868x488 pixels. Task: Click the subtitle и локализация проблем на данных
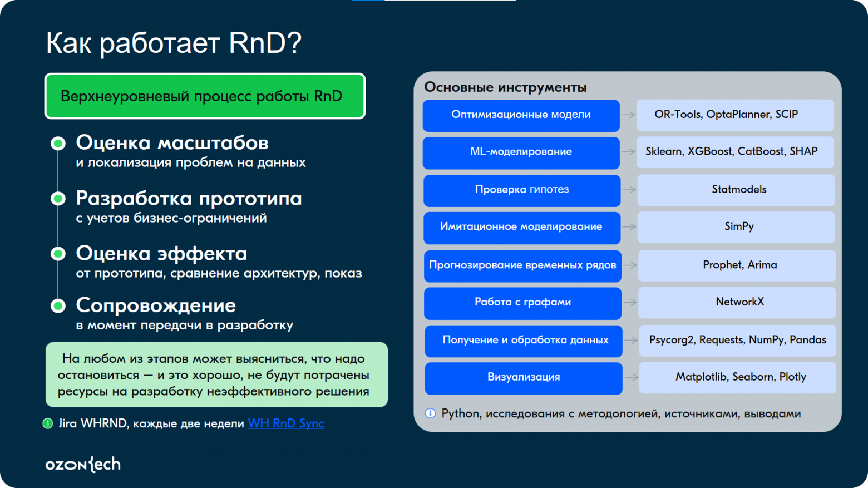[191, 162]
